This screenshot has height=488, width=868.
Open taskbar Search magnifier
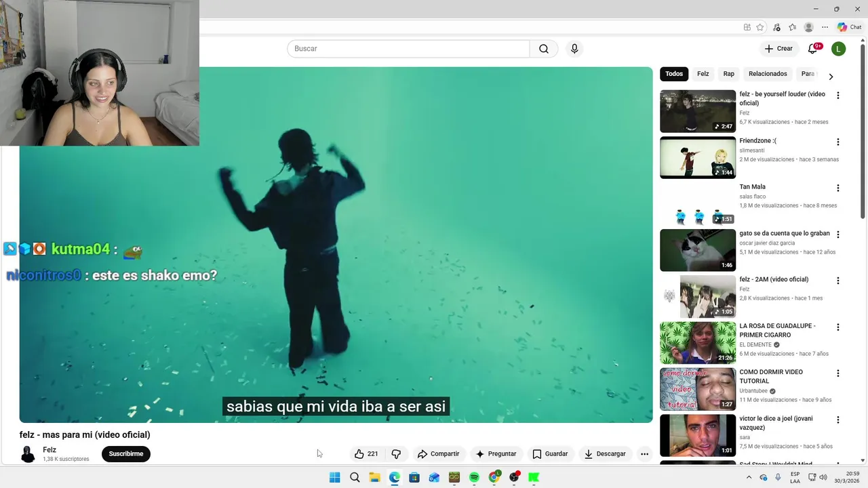pyautogui.click(x=355, y=477)
